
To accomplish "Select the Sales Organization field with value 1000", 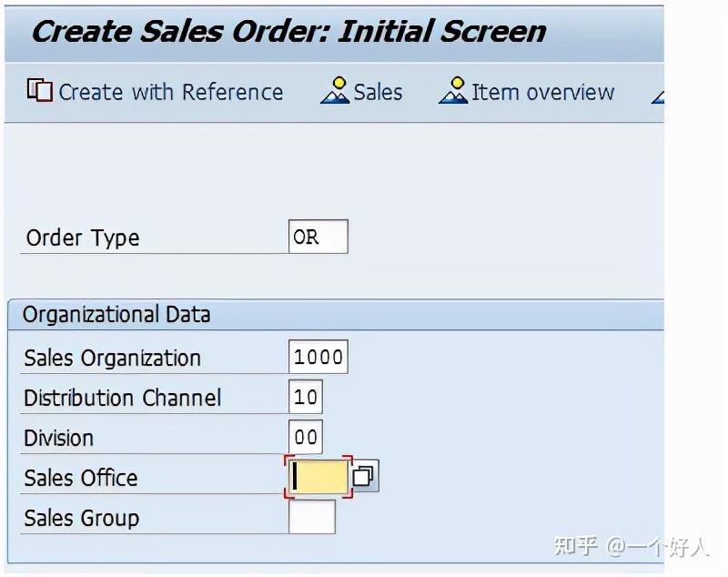I will 319,356.
